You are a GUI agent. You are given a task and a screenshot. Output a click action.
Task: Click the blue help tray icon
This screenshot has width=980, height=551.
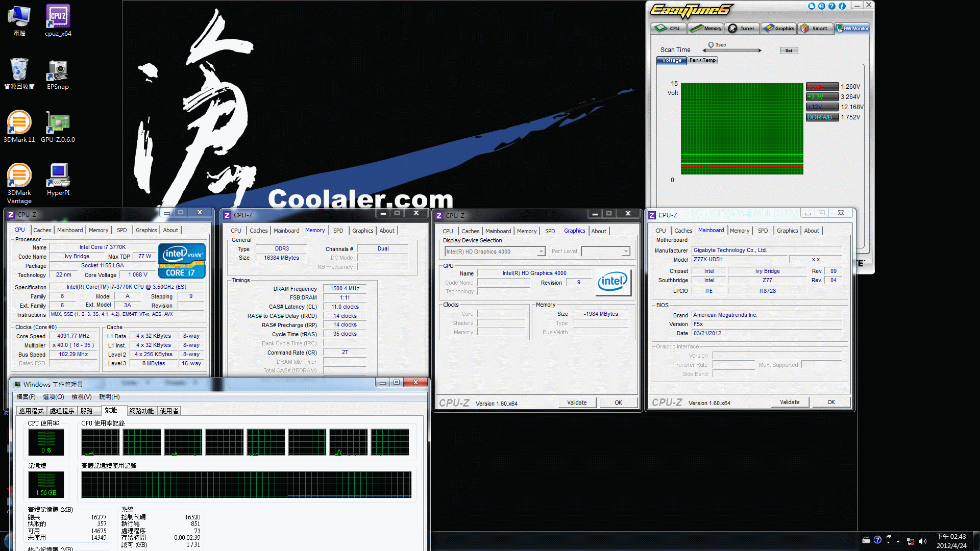pos(877,540)
